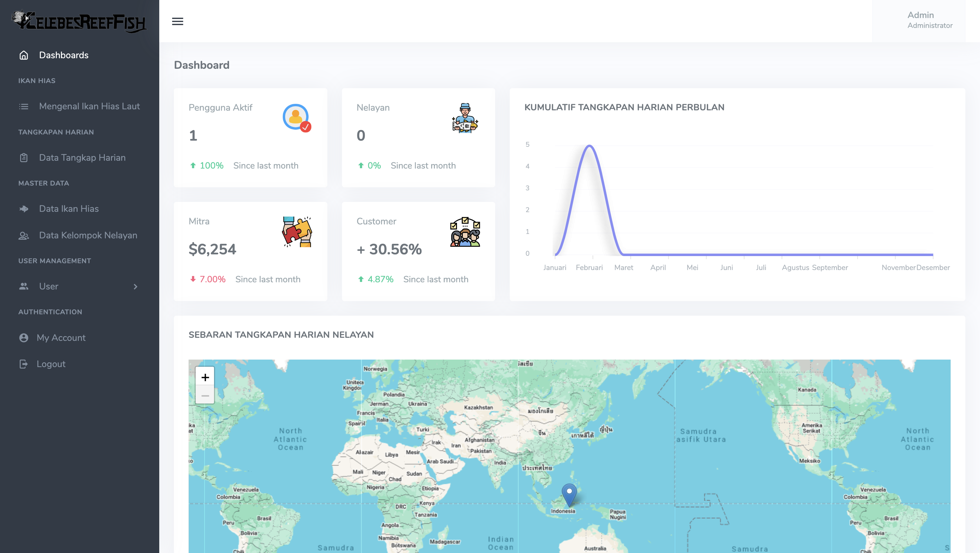
Task: Go to Data Tangkap Harian
Action: (82, 158)
